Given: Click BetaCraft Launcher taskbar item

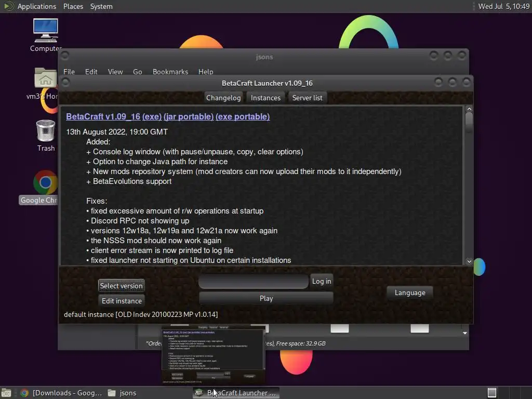Looking at the screenshot, I should (x=236, y=393).
